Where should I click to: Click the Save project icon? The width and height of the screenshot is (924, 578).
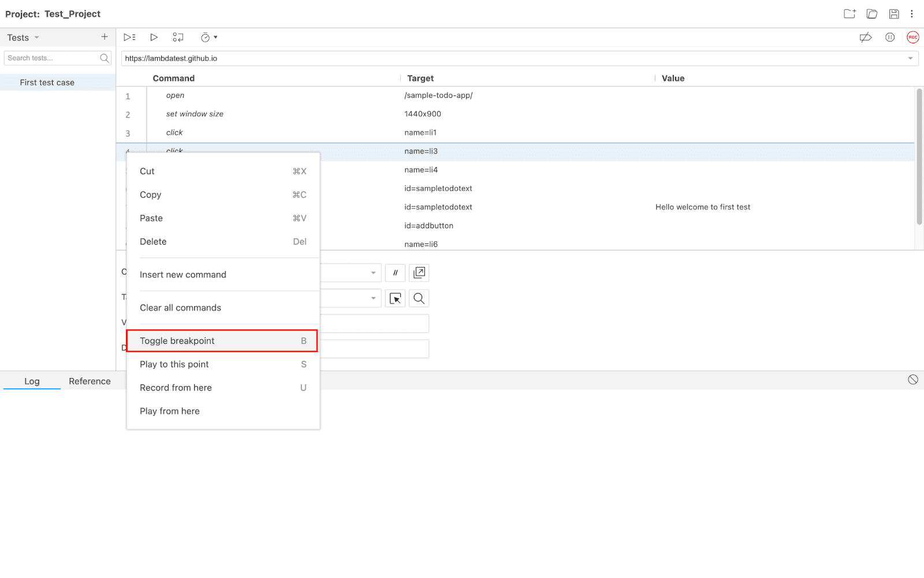tap(894, 14)
